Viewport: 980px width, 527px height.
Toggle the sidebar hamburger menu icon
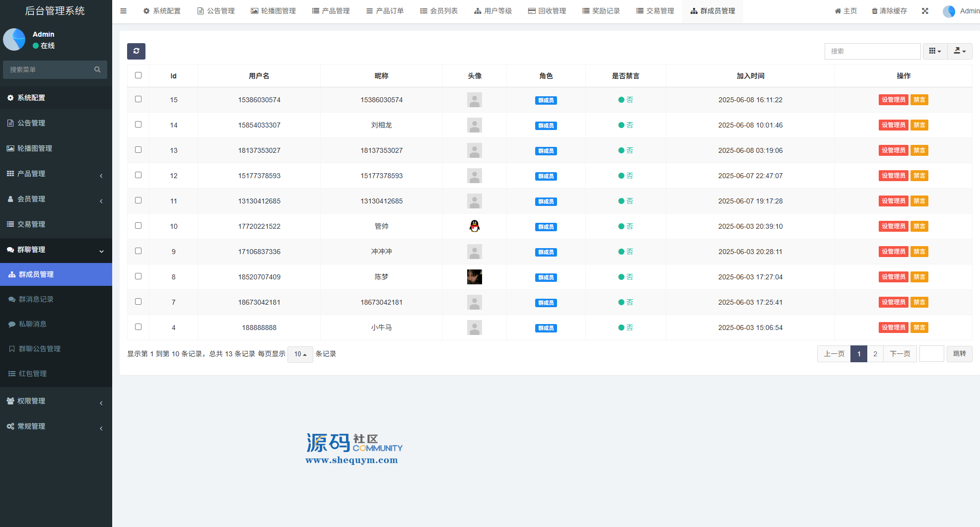pos(124,11)
